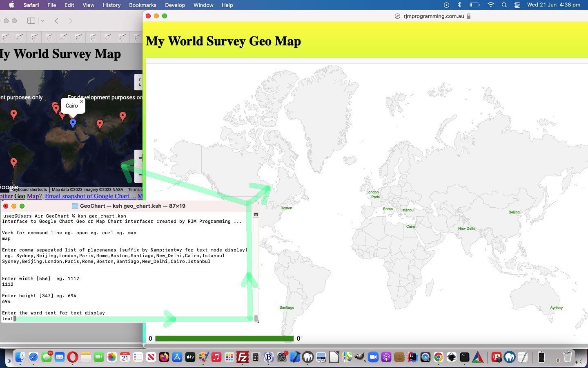Open the Terminal app in the Dock

tap(465, 357)
